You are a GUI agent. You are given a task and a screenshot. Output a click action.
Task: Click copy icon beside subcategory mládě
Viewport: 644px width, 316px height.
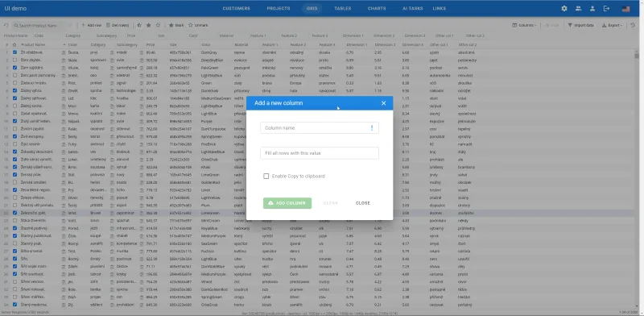(112, 52)
